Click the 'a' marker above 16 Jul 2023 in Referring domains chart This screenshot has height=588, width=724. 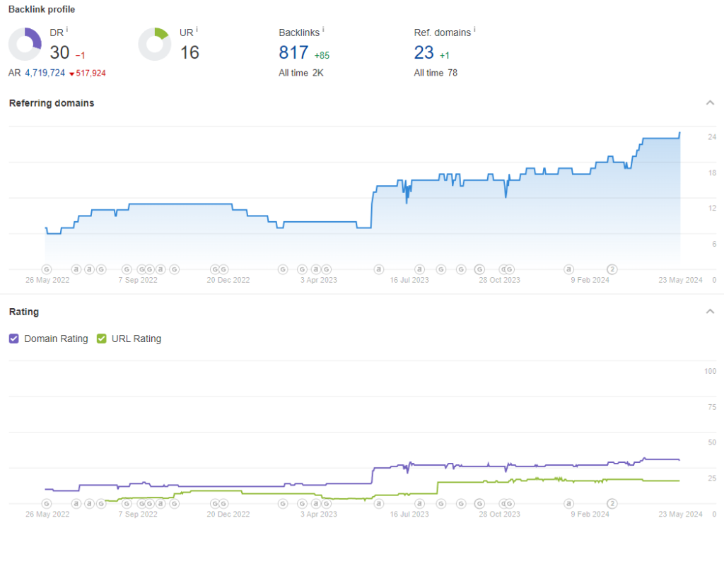pyautogui.click(x=419, y=269)
